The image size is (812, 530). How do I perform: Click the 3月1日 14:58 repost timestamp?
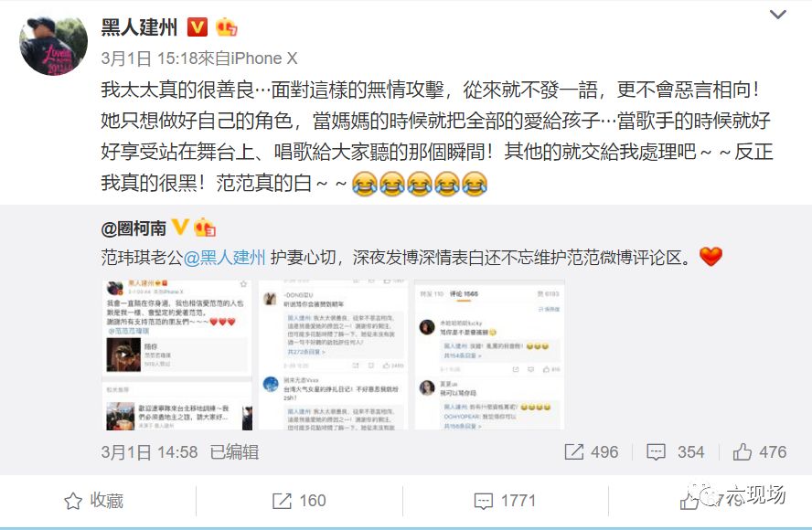[149, 451]
